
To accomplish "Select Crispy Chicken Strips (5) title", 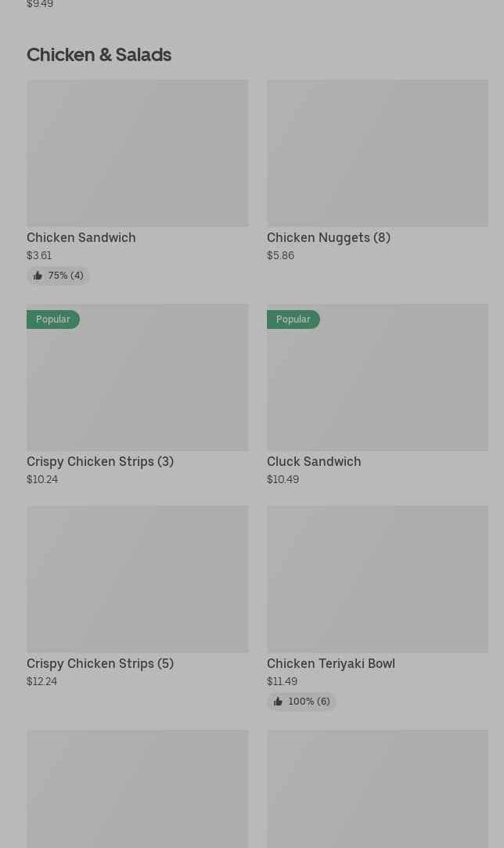I will click(100, 663).
